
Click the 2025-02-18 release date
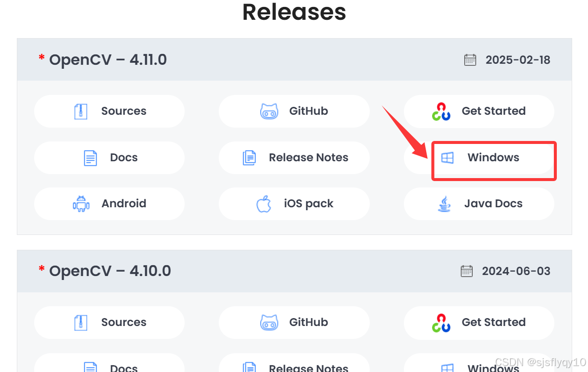[518, 60]
